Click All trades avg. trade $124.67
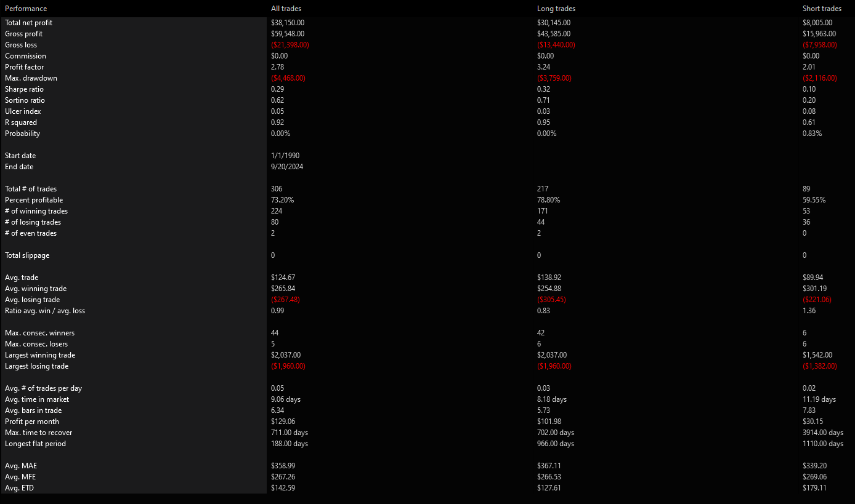 click(x=283, y=278)
